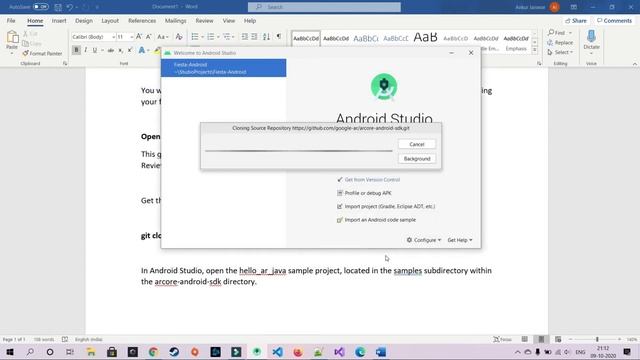Open Chrome from the taskbar
The width and height of the screenshot is (640, 360).
(x=153, y=352)
